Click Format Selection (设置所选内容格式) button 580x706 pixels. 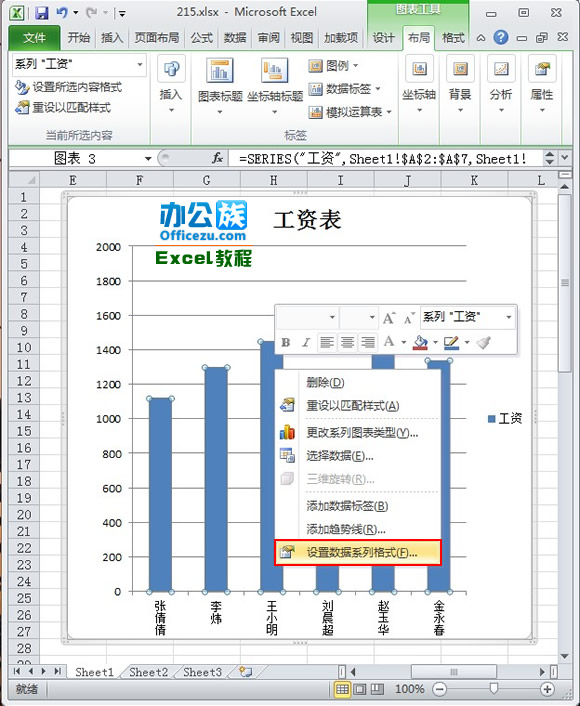pos(68,87)
